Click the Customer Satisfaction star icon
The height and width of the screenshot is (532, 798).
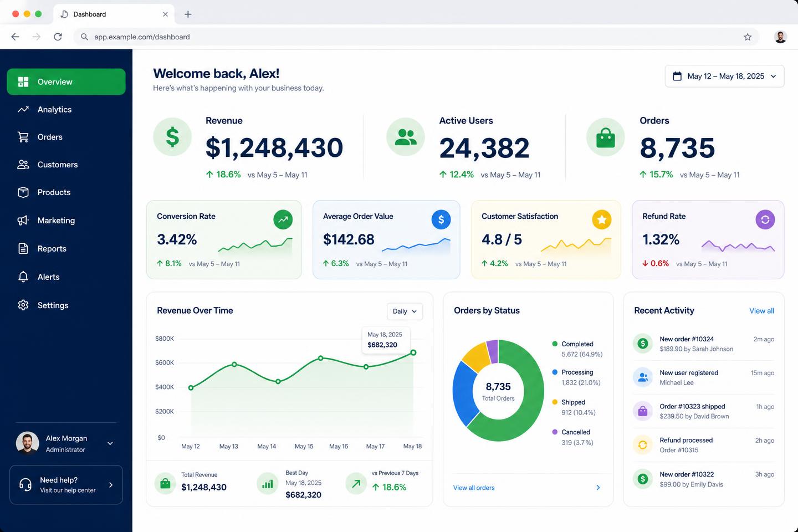[602, 219]
